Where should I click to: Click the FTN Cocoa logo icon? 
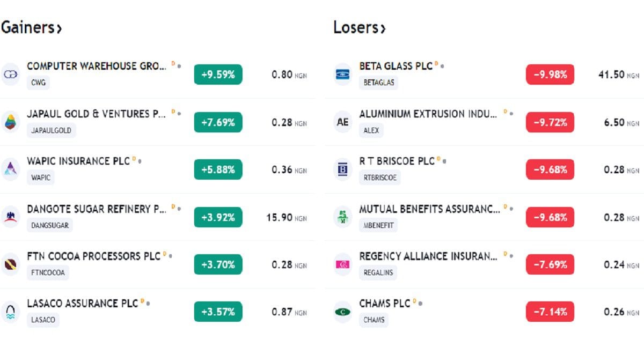(x=10, y=264)
